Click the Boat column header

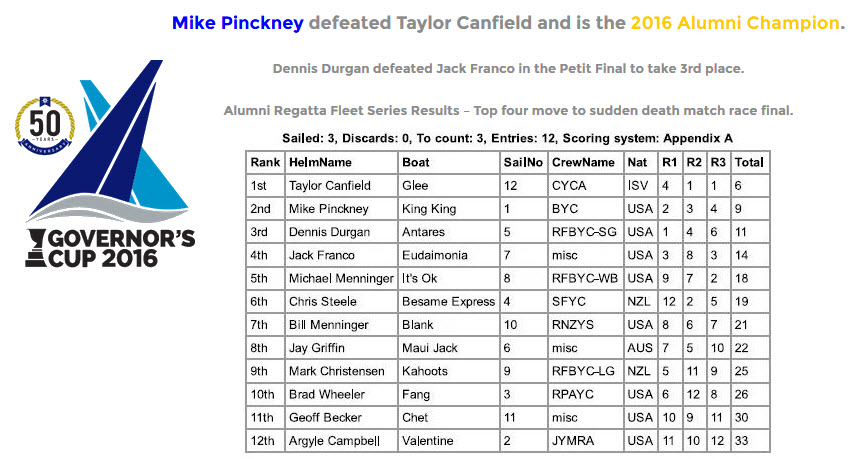coord(415,161)
